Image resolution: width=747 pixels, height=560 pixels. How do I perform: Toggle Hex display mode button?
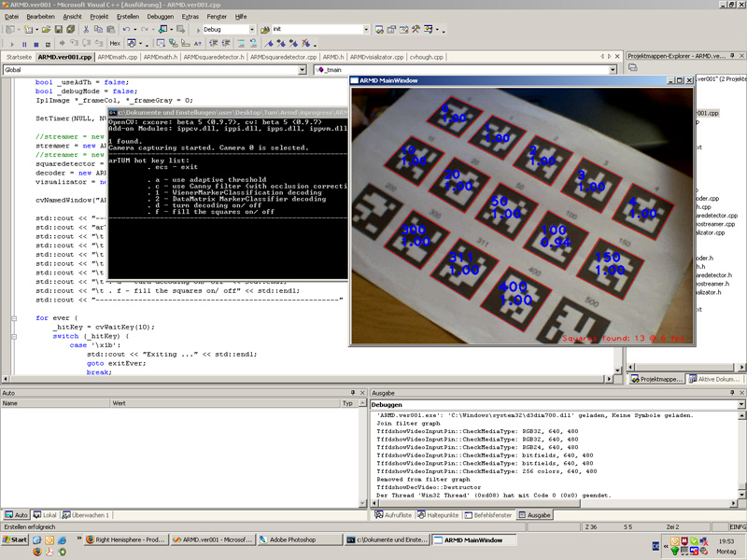pos(115,43)
